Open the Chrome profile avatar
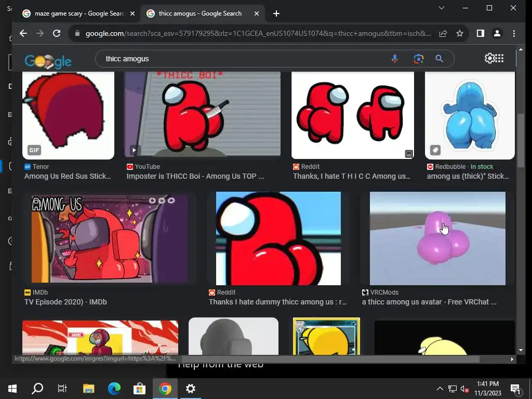This screenshot has height=399, width=532. (497, 33)
